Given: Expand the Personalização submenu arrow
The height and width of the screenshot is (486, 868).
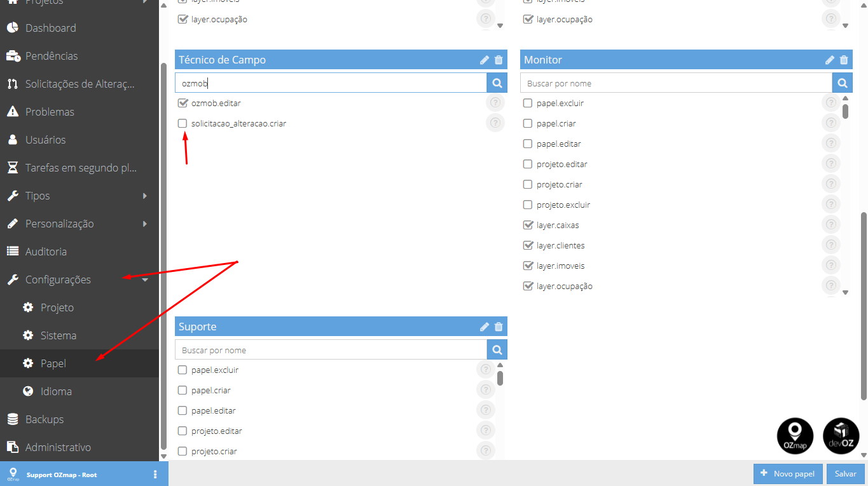Looking at the screenshot, I should pyautogui.click(x=145, y=224).
